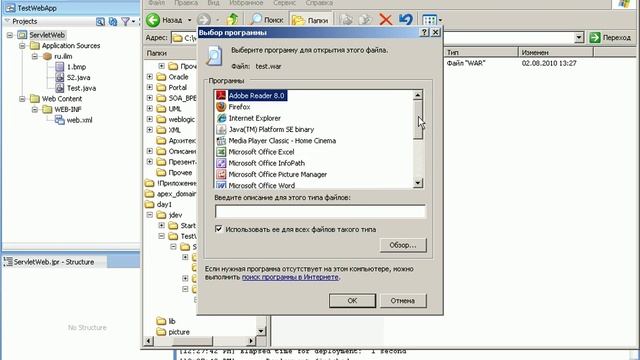640x360 pixels.
Task: Select Internet Explorer program entry
Action: tap(254, 118)
